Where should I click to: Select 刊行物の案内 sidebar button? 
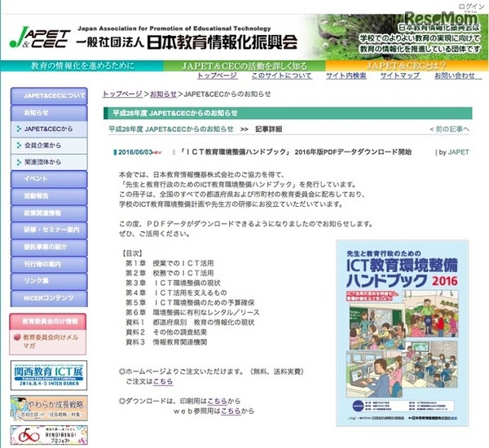pyautogui.click(x=49, y=264)
